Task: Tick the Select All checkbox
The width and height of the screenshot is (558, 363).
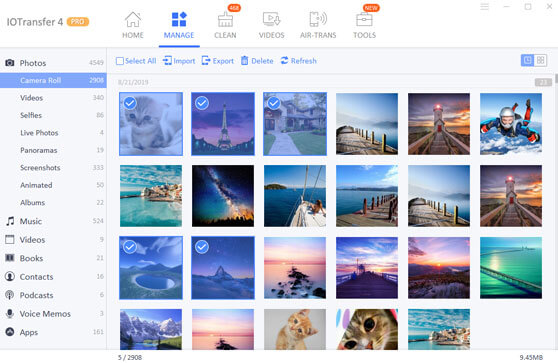Action: click(x=120, y=61)
